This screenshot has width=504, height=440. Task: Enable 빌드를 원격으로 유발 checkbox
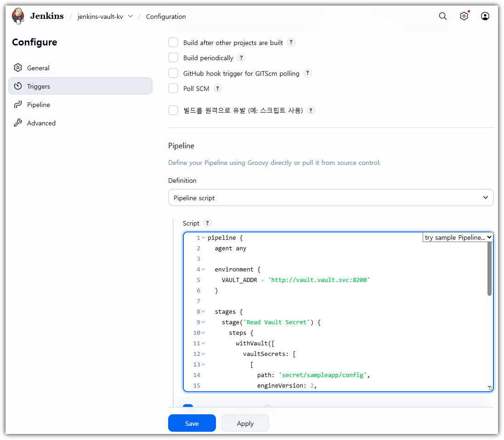(x=173, y=110)
